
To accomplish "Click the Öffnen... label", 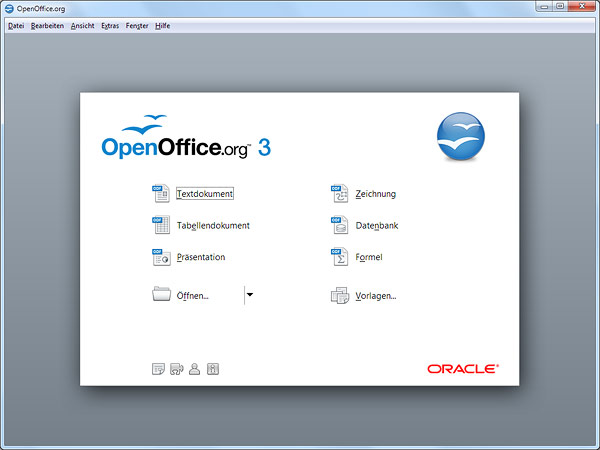I will [192, 296].
